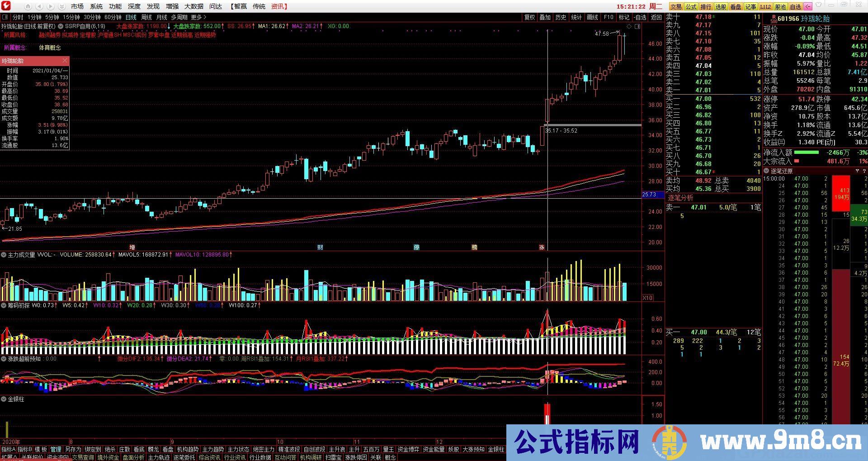Expand the 涨跌超前预知 indicator dropdown

[4, 359]
